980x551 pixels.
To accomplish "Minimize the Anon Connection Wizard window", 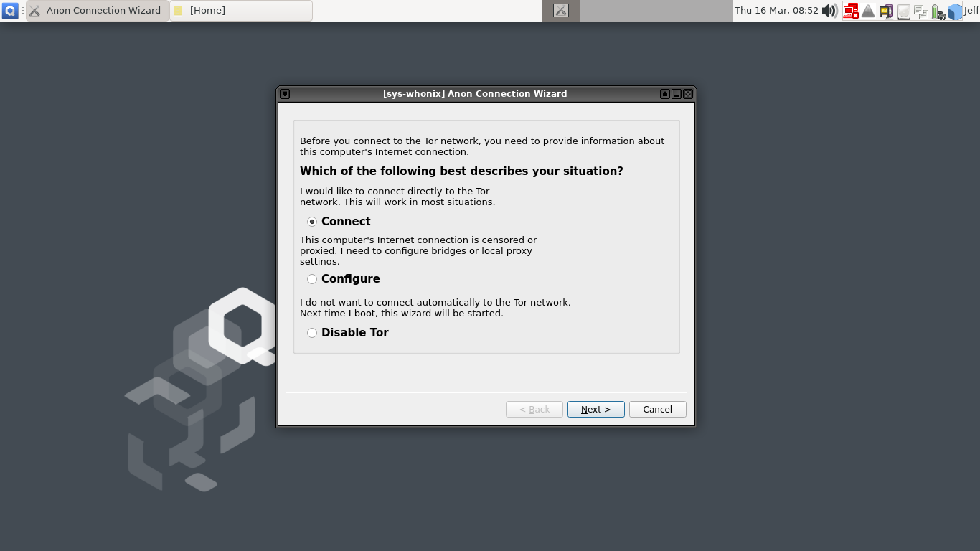I will 677,94.
